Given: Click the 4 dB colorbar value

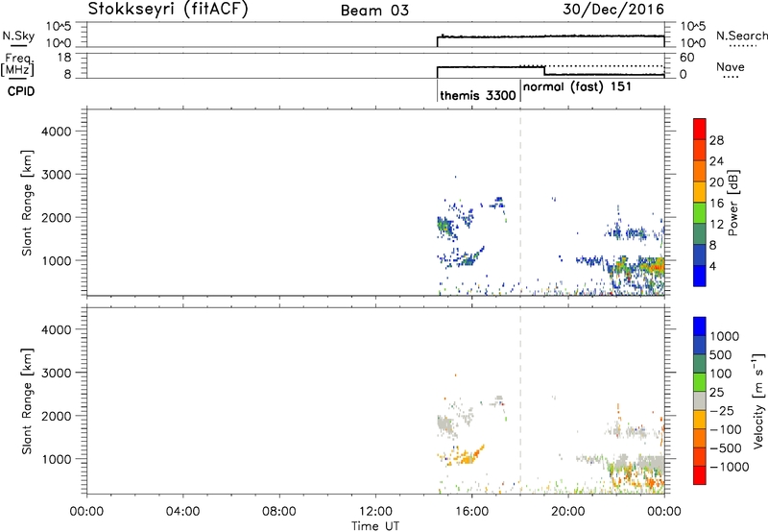Looking at the screenshot, I should tap(713, 266).
